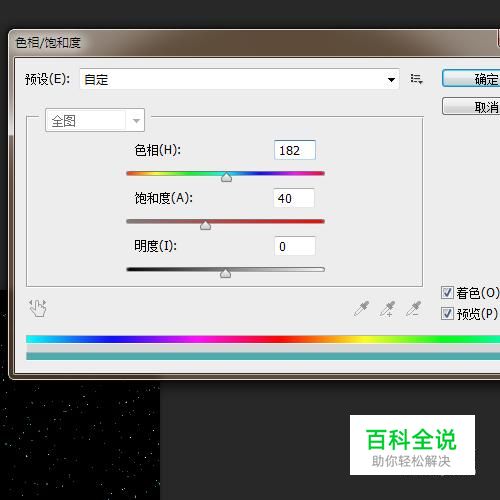Click the hue value field showing 182
The height and width of the screenshot is (500, 500).
[295, 150]
